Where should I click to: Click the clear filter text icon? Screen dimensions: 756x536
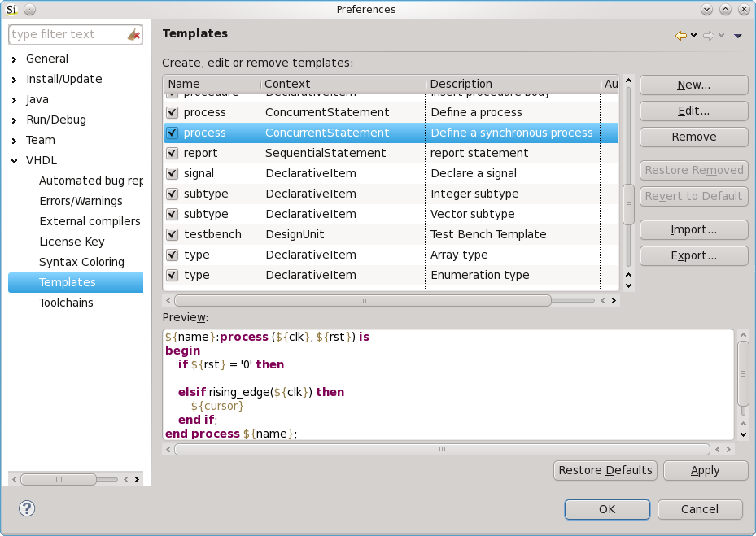(134, 34)
